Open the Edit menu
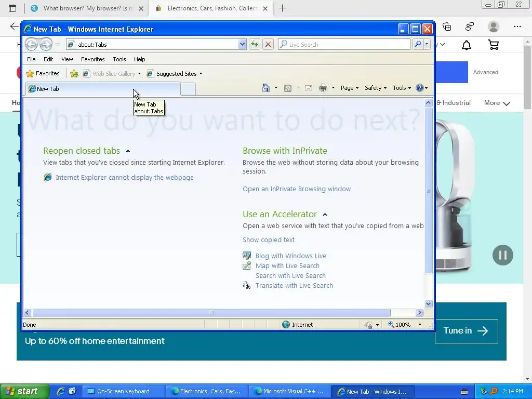 48,59
